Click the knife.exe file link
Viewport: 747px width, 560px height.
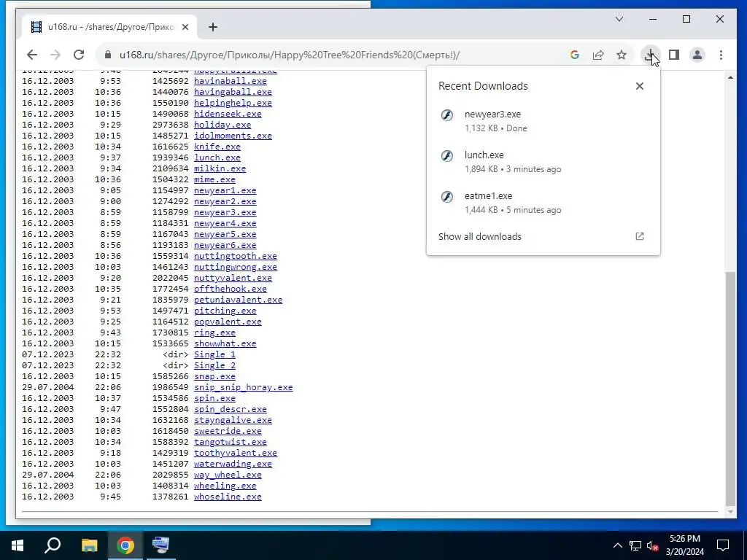217,147
